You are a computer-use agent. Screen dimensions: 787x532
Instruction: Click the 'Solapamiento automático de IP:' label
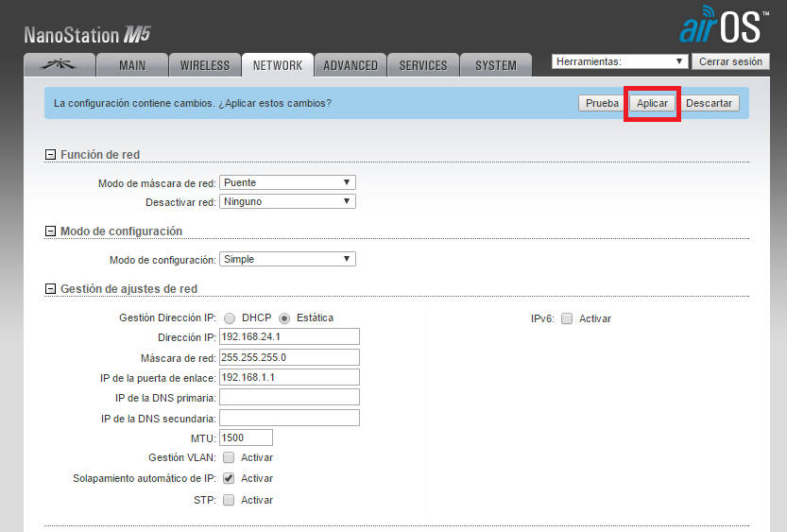point(144,478)
